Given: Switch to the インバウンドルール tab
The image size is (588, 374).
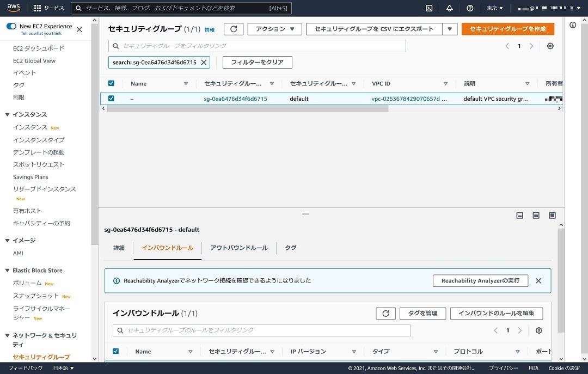Looking at the screenshot, I should [168, 248].
